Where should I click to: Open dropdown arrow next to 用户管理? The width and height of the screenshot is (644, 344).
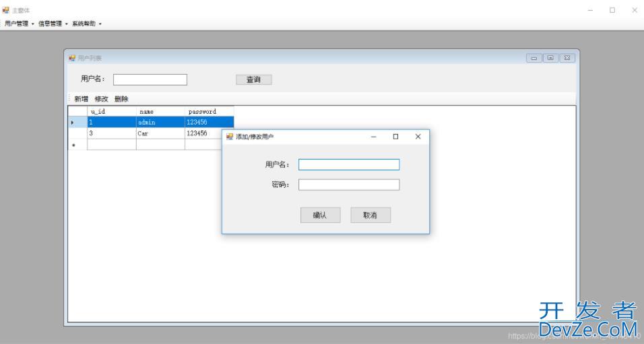click(33, 24)
